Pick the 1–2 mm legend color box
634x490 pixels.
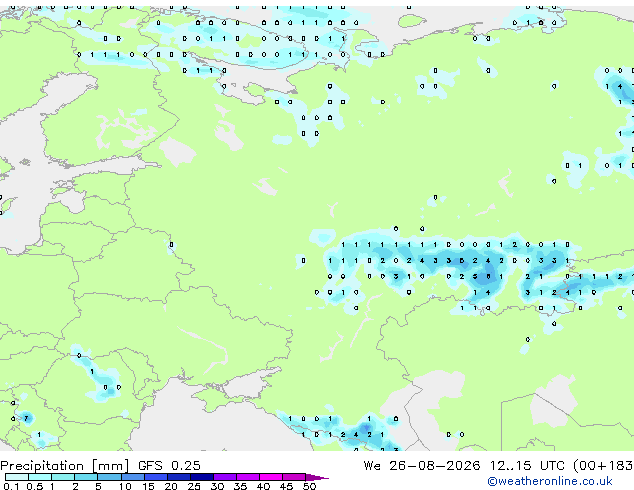tap(63, 477)
